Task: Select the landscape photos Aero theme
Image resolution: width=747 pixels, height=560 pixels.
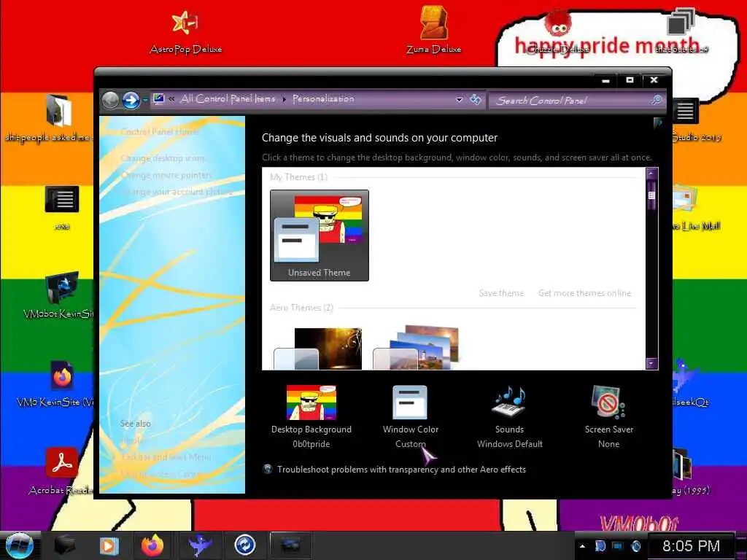Action: (417, 348)
